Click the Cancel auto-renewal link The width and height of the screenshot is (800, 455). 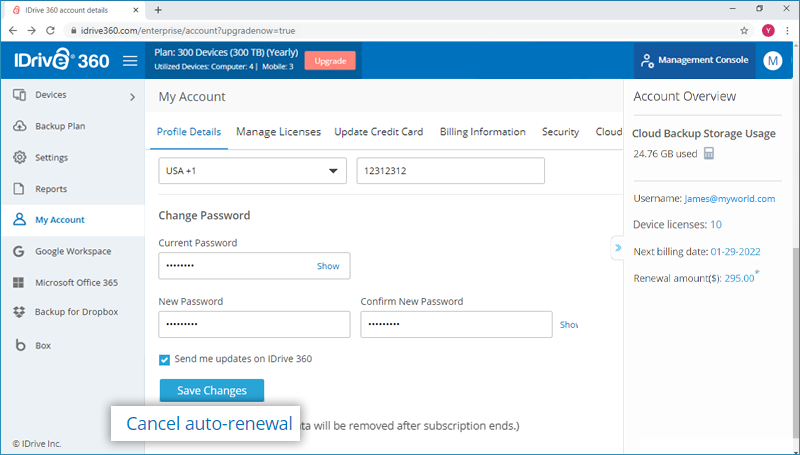point(209,423)
